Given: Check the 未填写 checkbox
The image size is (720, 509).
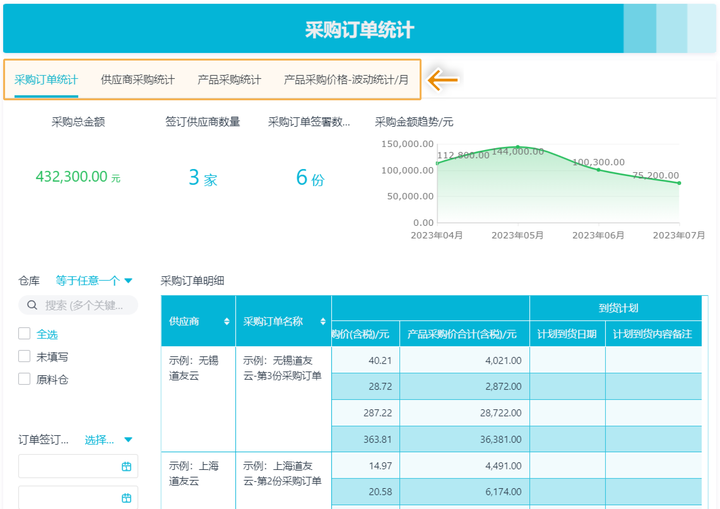Looking at the screenshot, I should [x=24, y=356].
